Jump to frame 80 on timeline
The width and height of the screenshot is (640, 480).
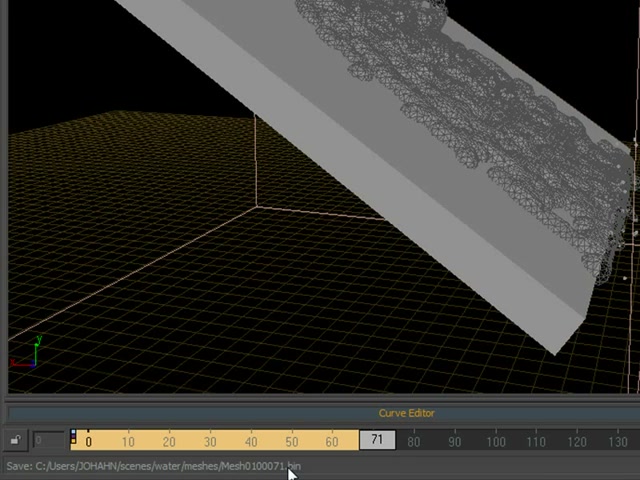pos(413,442)
